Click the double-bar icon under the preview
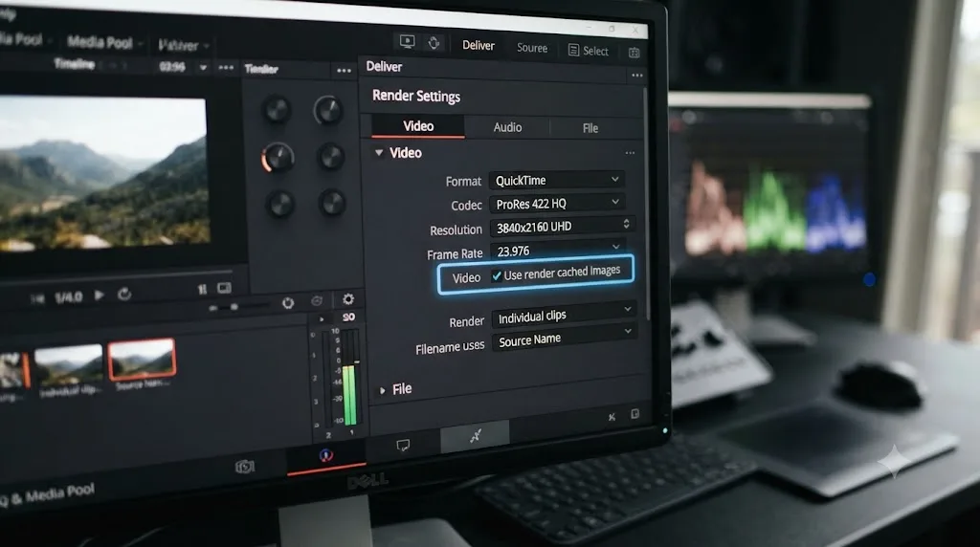This screenshot has height=547, width=980. click(202, 289)
